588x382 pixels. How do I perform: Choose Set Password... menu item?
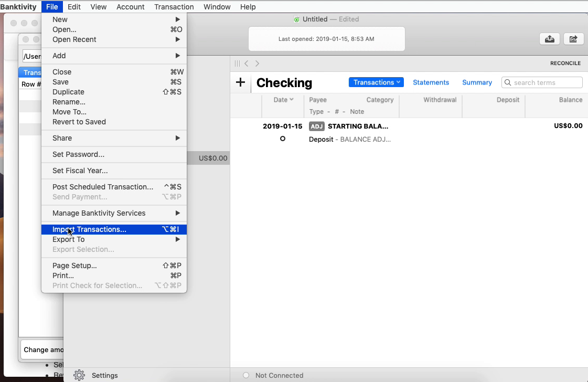(x=114, y=154)
